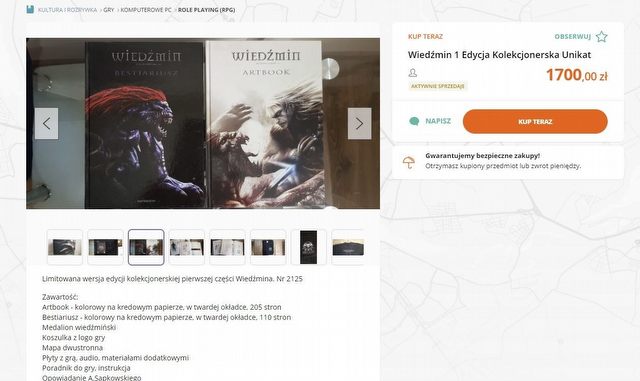Click the category book icon in breadcrumb
Image resolution: width=640 pixels, height=381 pixels.
[30, 9]
